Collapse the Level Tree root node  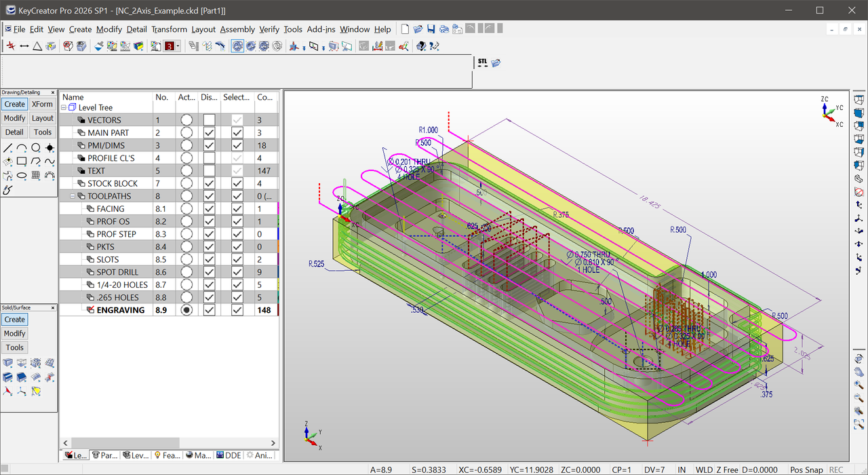64,107
